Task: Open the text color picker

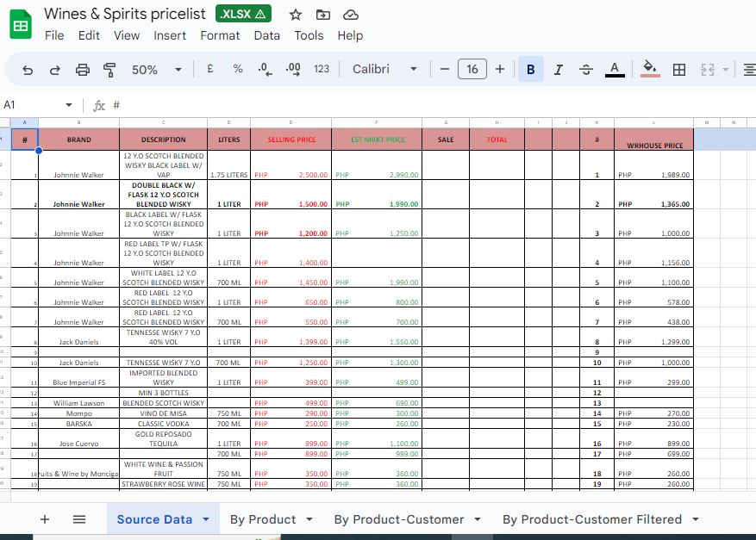Action: (615, 70)
